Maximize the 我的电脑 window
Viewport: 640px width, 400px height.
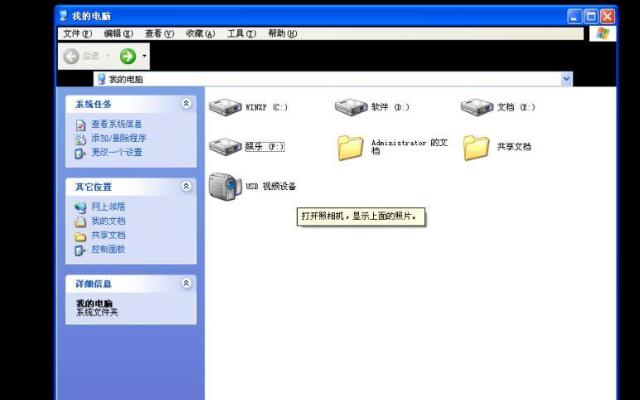(591, 16)
